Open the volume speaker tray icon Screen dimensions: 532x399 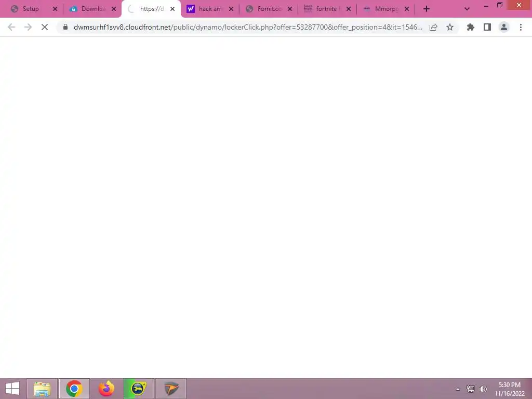click(483, 389)
